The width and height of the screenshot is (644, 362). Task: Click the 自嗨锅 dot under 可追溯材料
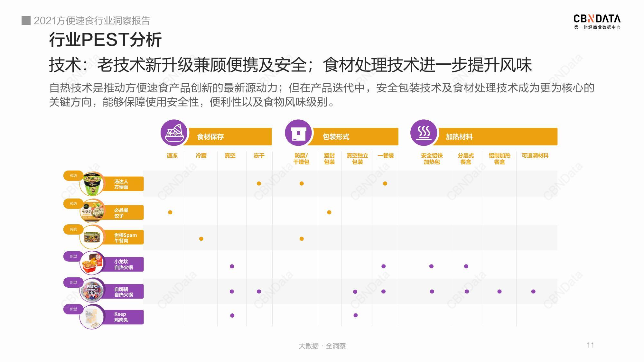click(x=533, y=292)
